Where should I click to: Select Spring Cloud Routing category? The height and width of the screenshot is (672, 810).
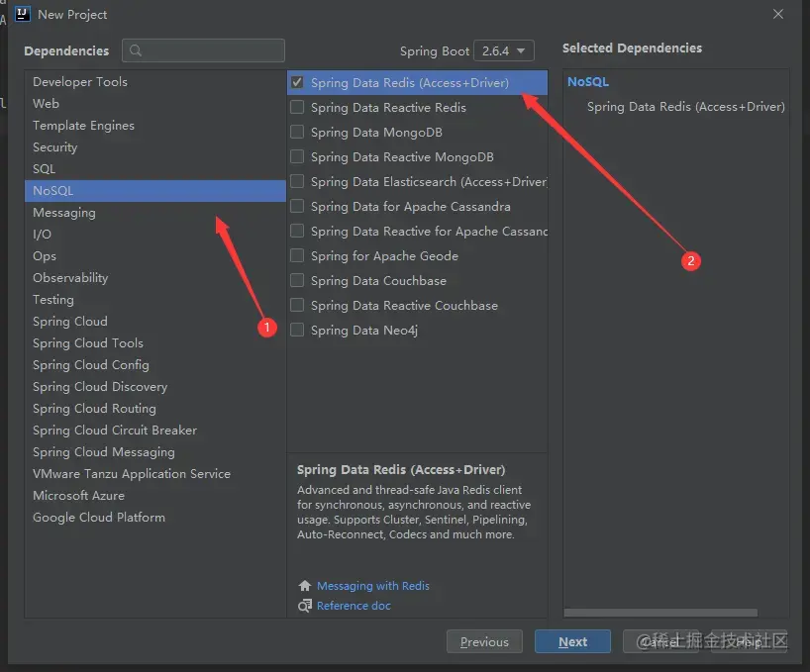[155, 409]
